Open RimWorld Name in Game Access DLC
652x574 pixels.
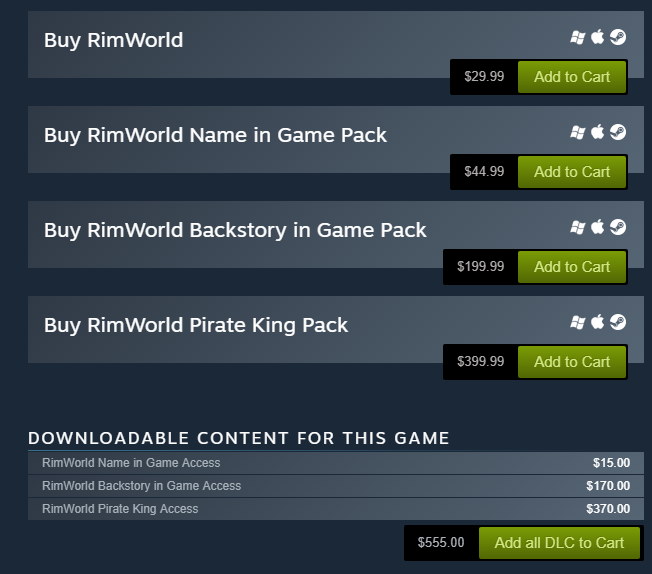click(336, 463)
